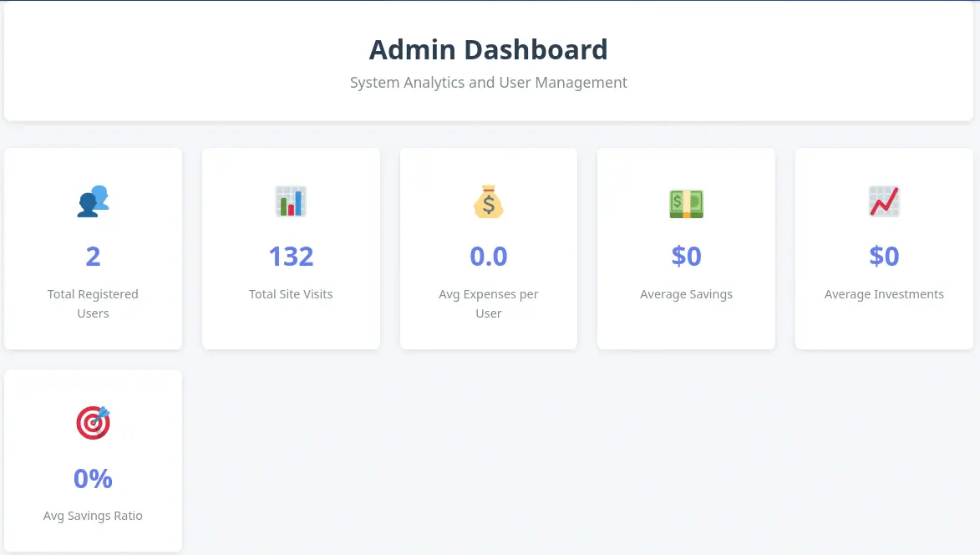Click the Total Site Visits label

(x=291, y=294)
